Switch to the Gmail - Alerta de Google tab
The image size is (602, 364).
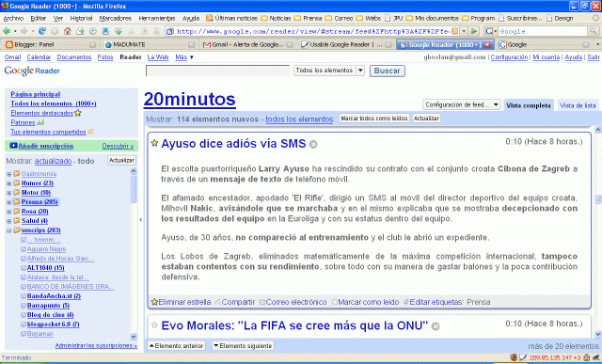(247, 44)
